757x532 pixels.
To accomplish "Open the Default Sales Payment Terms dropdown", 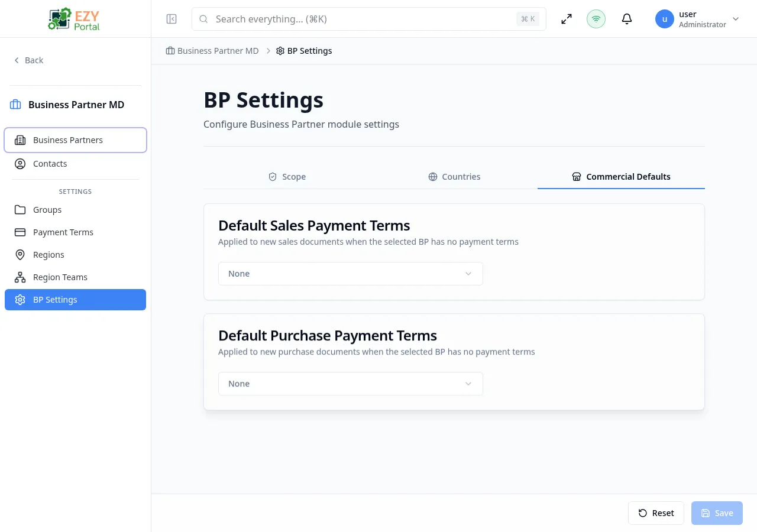I will [x=350, y=274].
